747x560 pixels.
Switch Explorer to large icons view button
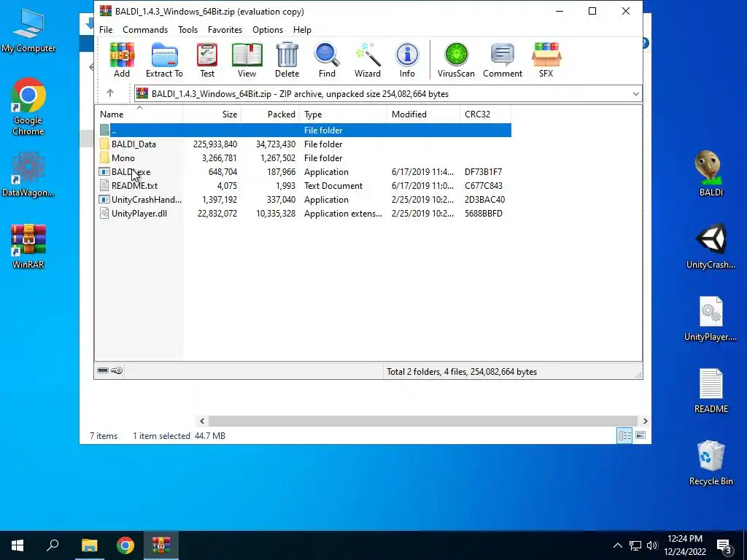640,435
